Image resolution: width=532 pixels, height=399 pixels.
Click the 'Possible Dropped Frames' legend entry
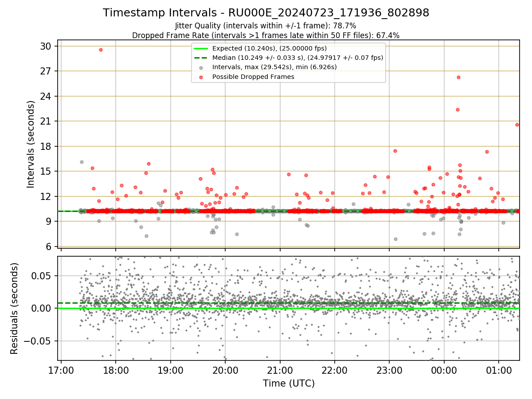coord(253,77)
